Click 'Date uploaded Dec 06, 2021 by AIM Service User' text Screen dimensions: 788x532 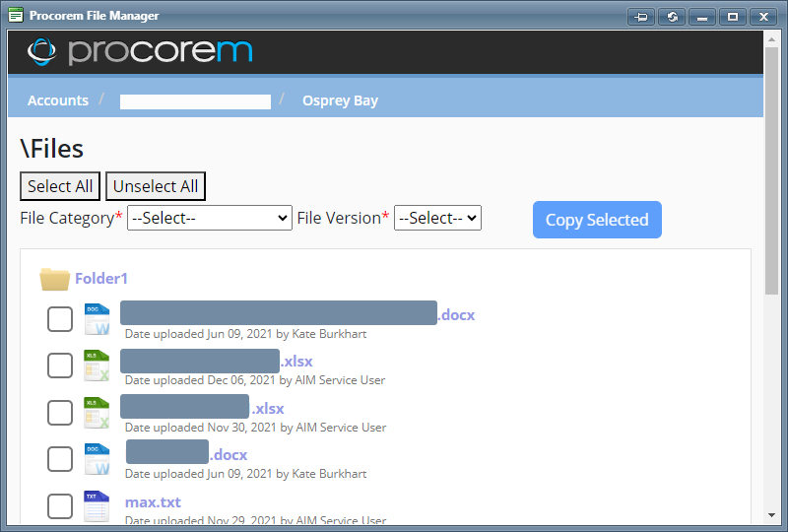point(255,380)
